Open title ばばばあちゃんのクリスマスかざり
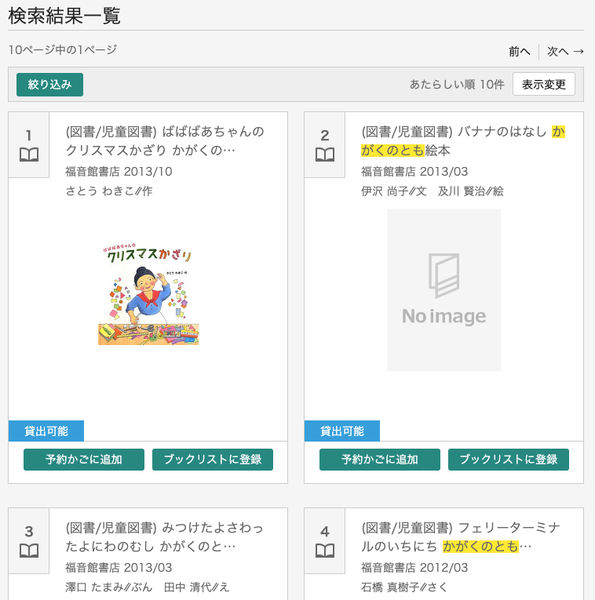The image size is (595, 600). click(x=165, y=141)
